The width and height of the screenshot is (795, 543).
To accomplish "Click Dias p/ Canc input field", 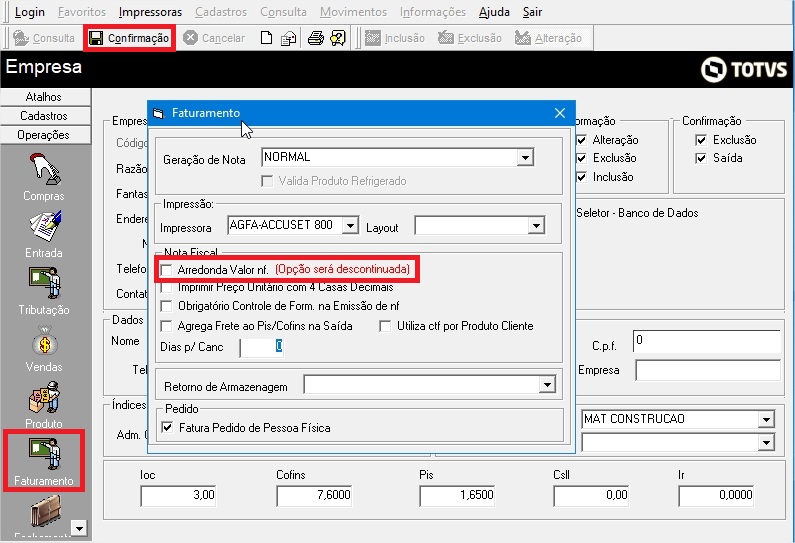I will tap(262, 347).
